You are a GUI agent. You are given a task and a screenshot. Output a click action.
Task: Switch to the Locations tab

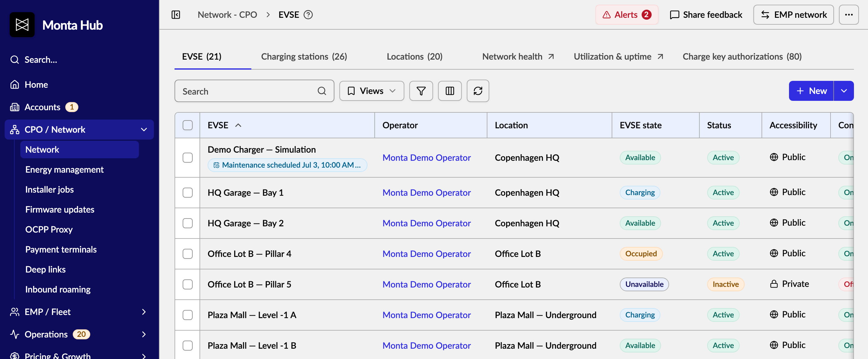414,57
